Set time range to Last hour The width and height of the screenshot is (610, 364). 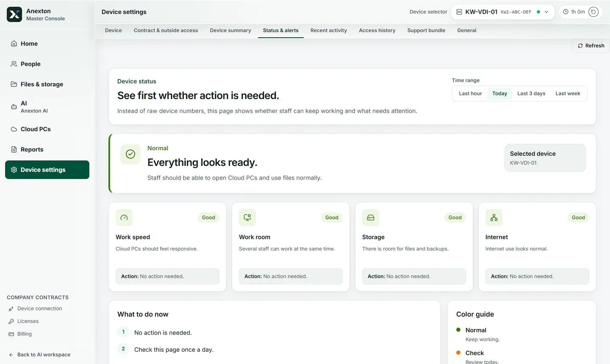(x=471, y=94)
